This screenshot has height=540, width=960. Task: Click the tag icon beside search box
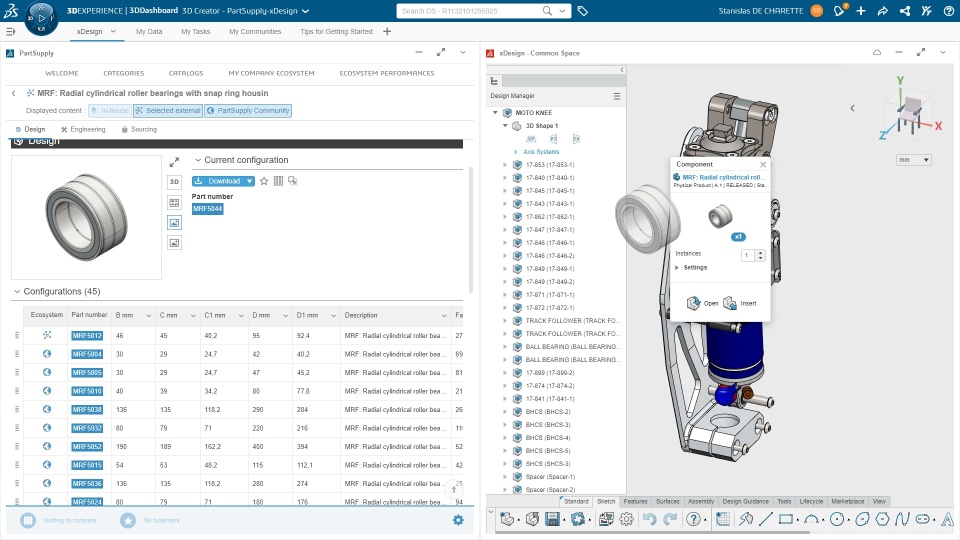coord(582,11)
